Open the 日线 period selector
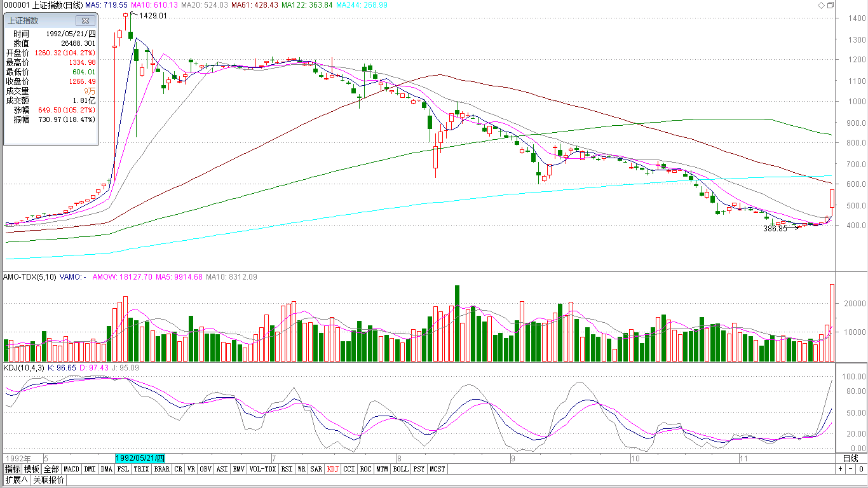 [x=850, y=458]
